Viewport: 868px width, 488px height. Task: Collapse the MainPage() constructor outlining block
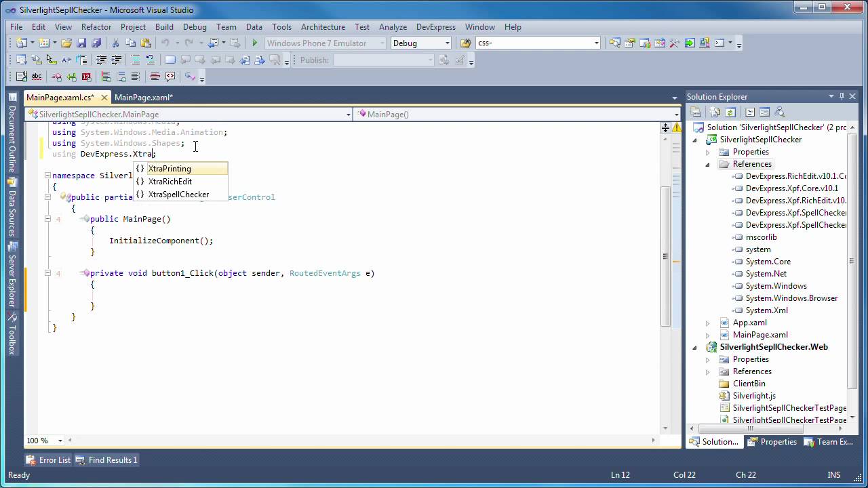47,219
